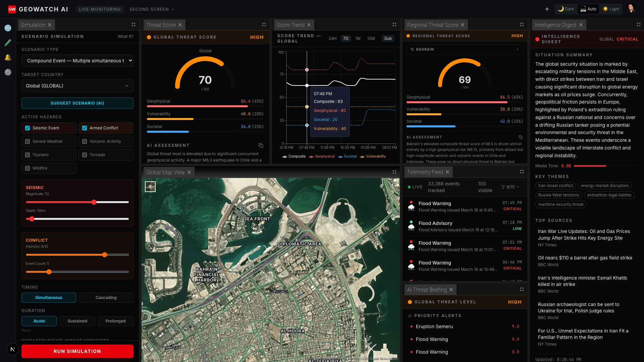Click the plus add panel icon

547,9
